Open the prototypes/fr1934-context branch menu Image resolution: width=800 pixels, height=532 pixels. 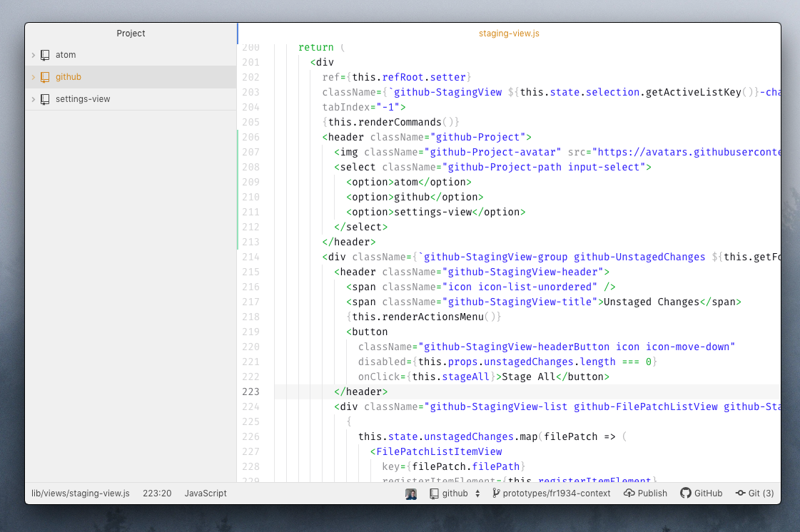(552, 493)
